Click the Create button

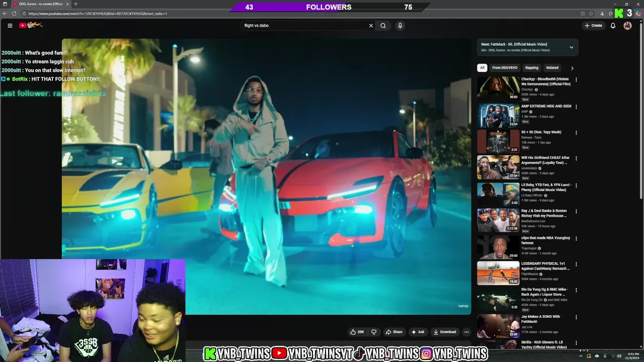pos(593,25)
